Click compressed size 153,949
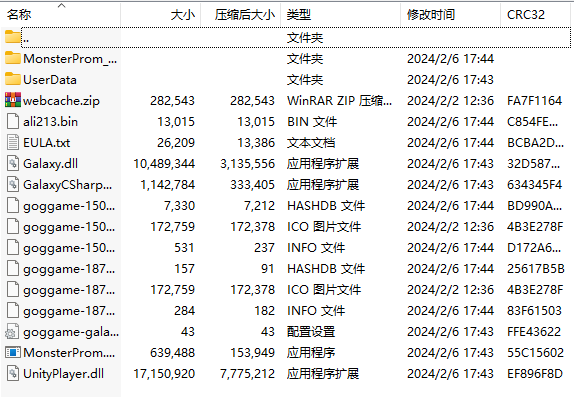Viewport: 574px width, 397px height. pyautogui.click(x=253, y=353)
